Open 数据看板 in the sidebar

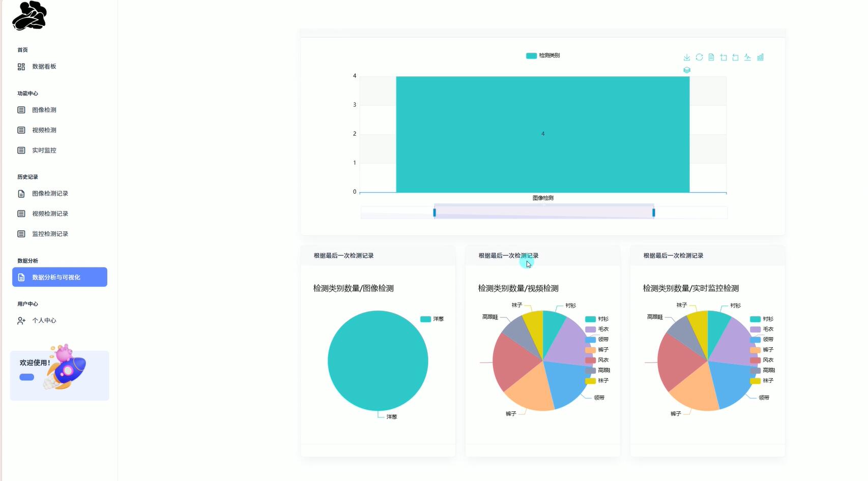pyautogui.click(x=44, y=67)
